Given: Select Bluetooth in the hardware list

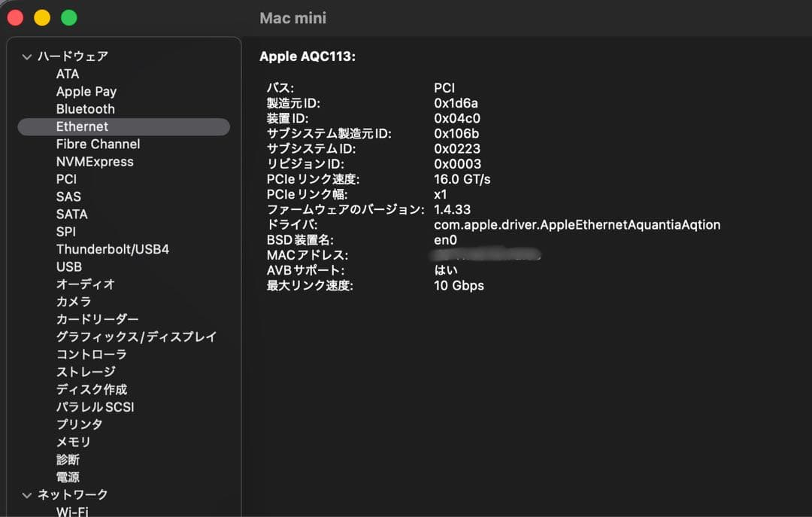Looking at the screenshot, I should (x=86, y=109).
